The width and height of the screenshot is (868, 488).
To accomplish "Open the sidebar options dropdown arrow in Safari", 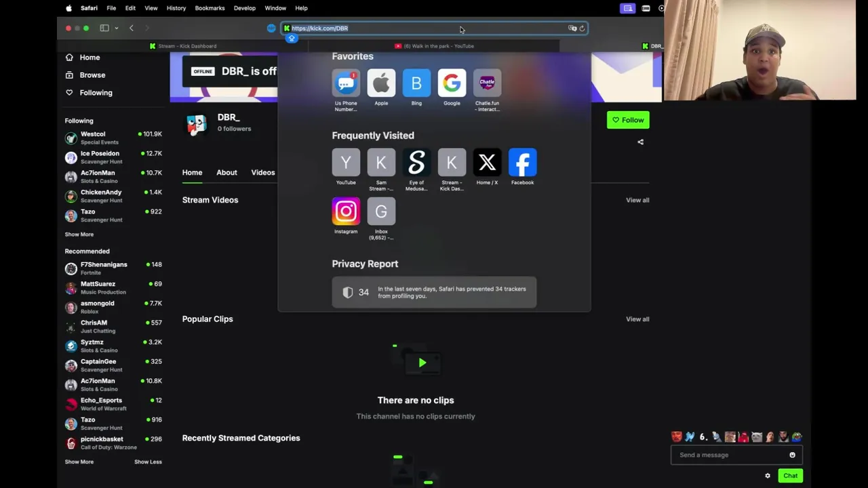I will coord(116,28).
